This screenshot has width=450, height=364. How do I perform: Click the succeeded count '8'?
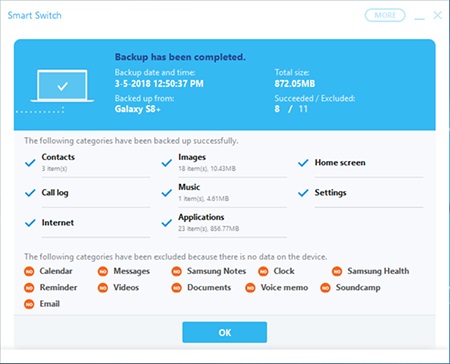click(277, 109)
